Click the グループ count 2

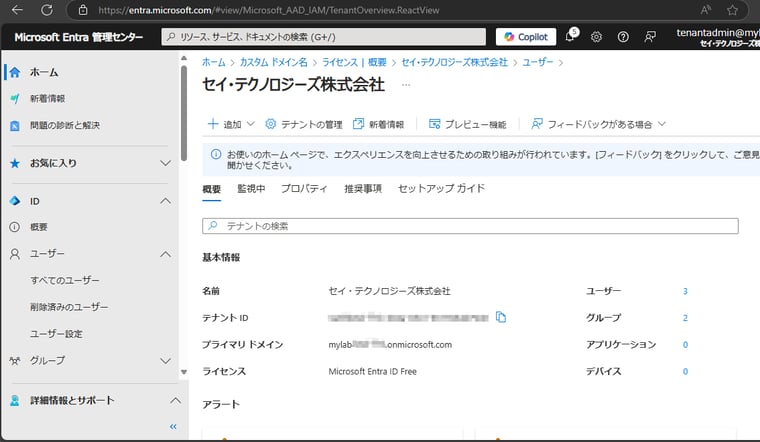coord(685,318)
